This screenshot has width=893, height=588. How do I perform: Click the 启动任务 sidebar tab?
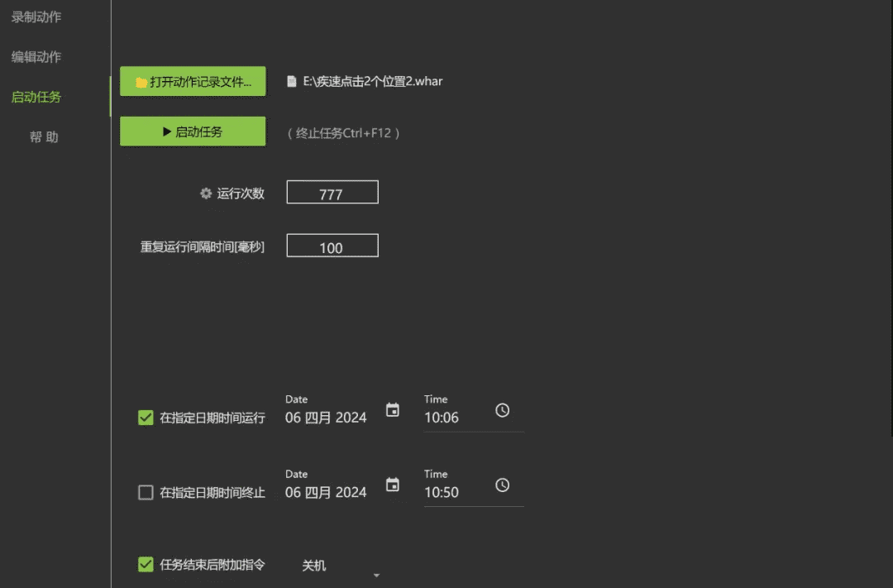[36, 97]
